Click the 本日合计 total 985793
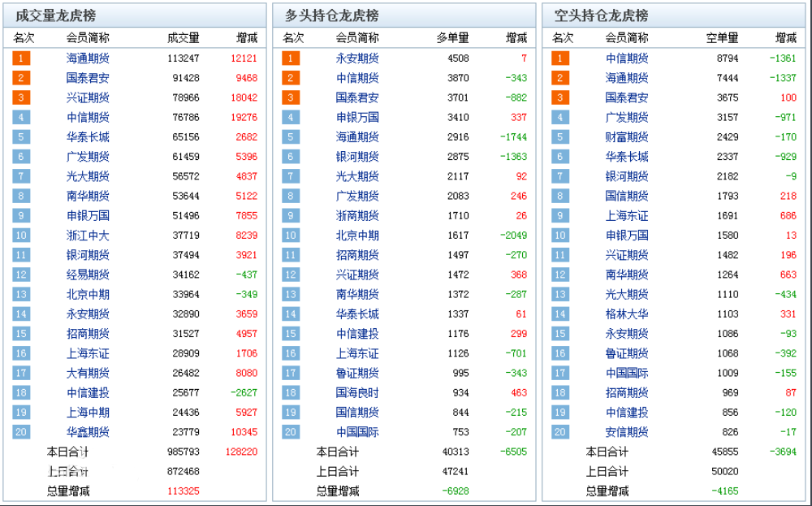This screenshot has height=506, width=812. pos(184,452)
